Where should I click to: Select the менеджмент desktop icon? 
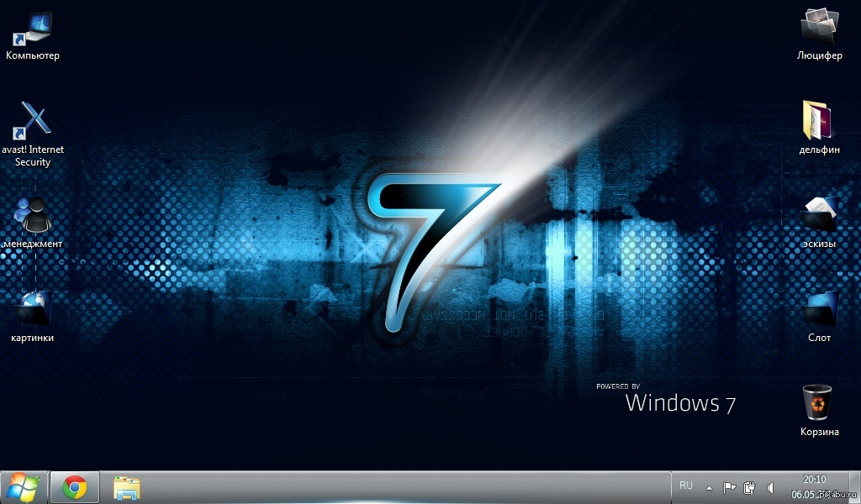click(33, 217)
